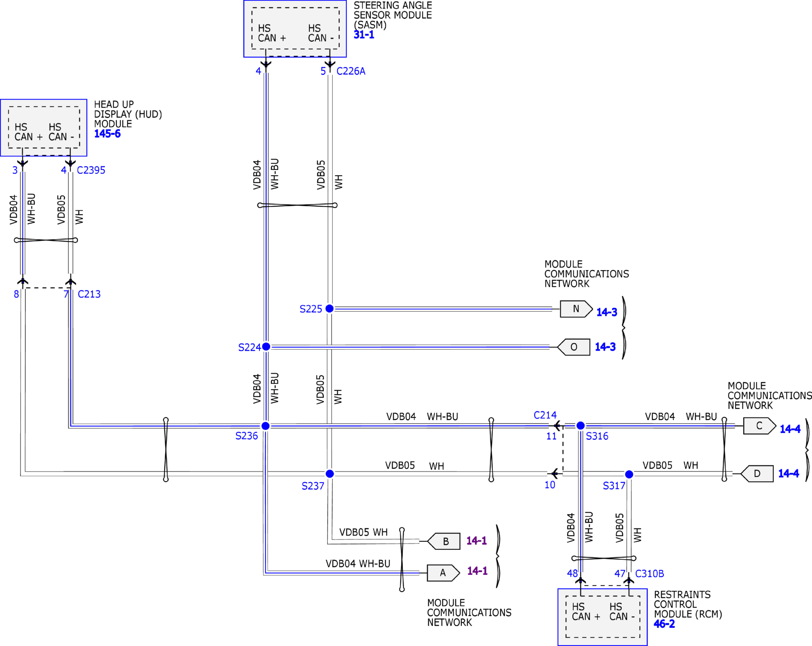Screen dimensions: 812x646
Task: Click the S317 splice dot
Action: point(629,474)
